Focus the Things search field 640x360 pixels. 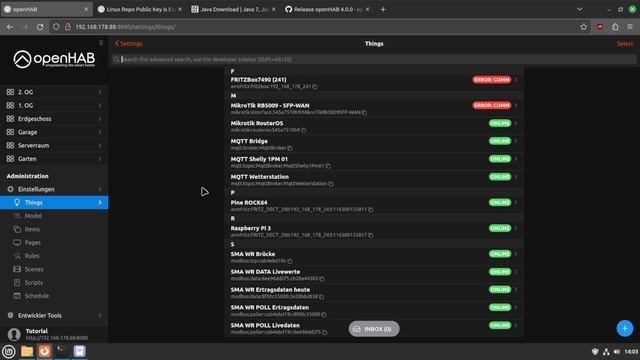(374, 60)
